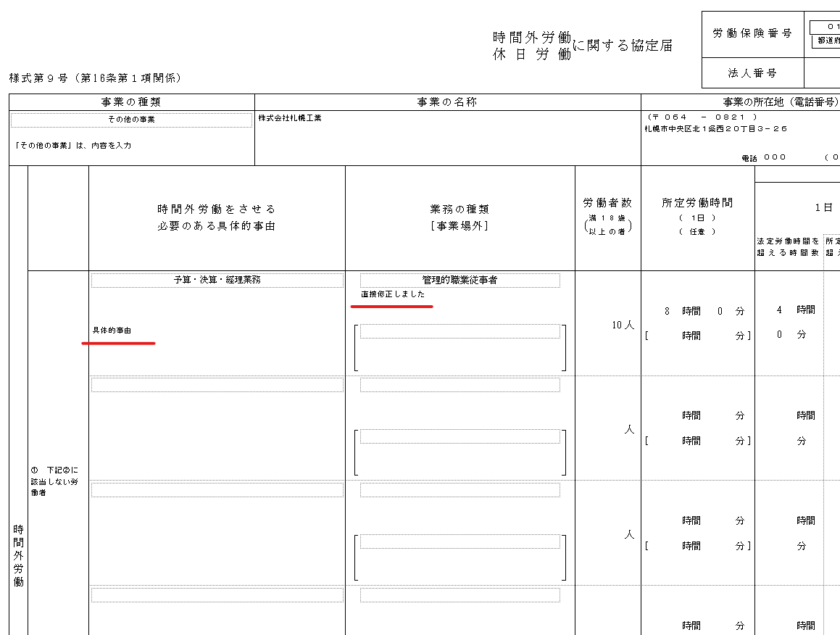Click the third row's empty job type field

459,491
